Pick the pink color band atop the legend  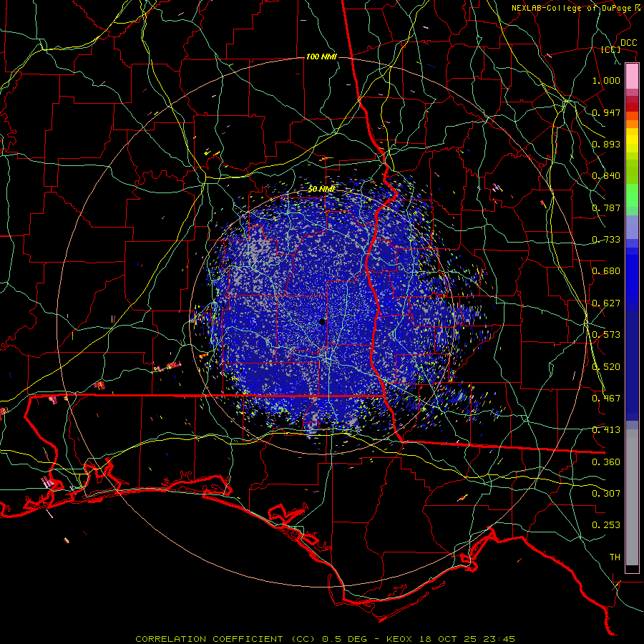pos(632,77)
